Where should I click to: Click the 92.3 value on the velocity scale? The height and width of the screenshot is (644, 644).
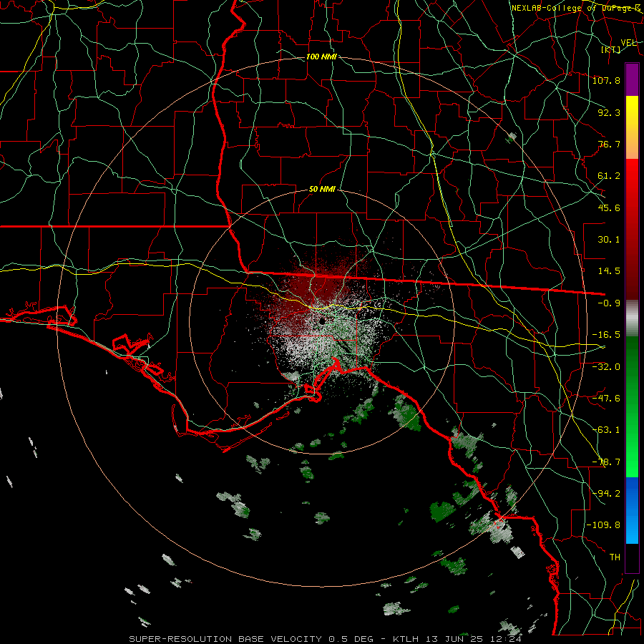tap(609, 112)
